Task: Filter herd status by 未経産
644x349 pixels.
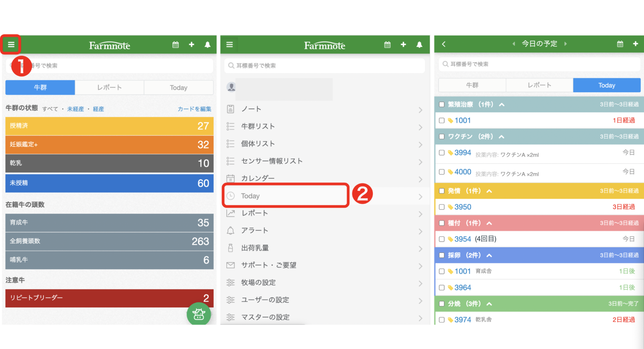Action: click(x=75, y=109)
